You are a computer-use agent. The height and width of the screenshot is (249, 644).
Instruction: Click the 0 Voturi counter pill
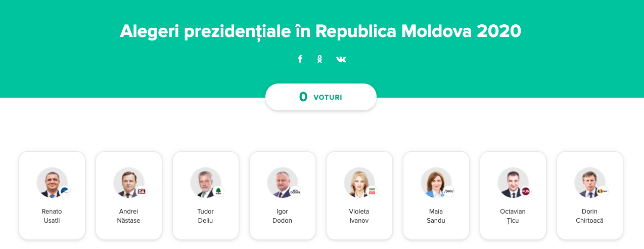click(x=321, y=97)
